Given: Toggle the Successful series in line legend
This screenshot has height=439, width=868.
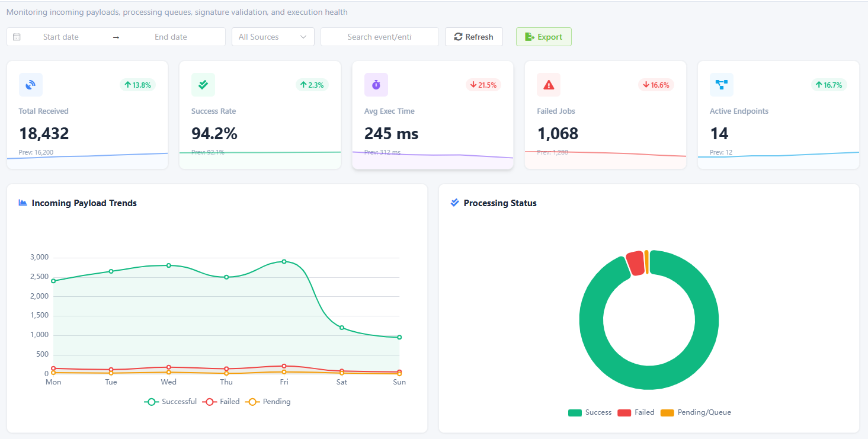Looking at the screenshot, I should 170,402.
